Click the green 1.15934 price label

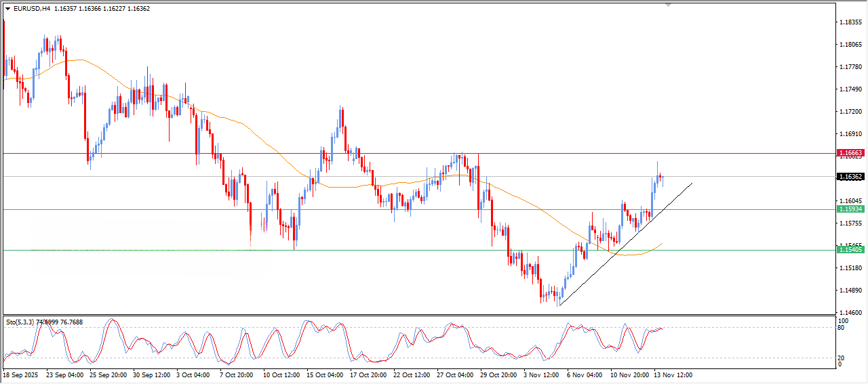850,209
